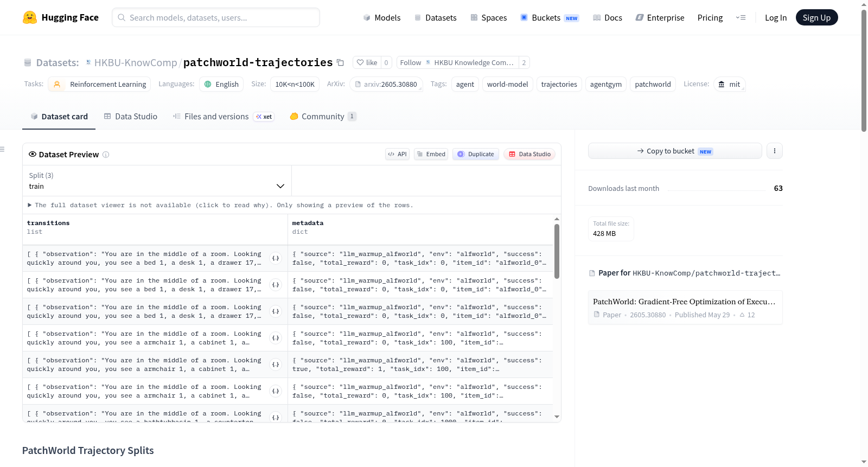Open the Docs page

(608, 18)
